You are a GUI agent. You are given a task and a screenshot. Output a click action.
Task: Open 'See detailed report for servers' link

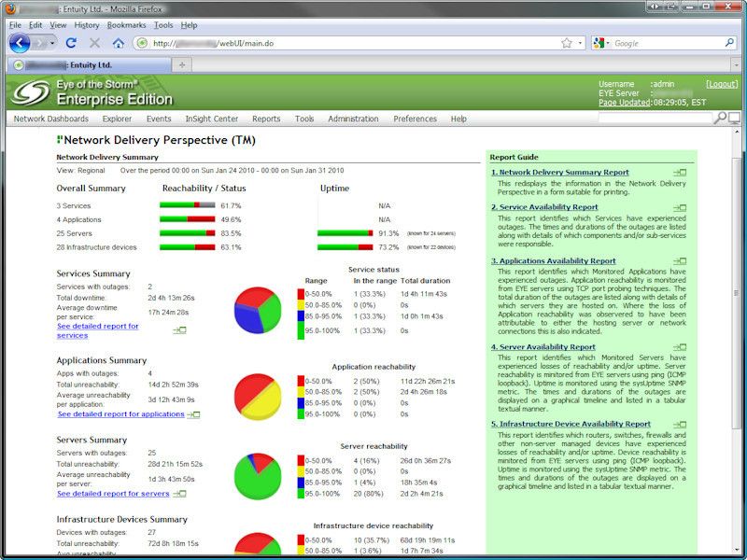(x=112, y=493)
